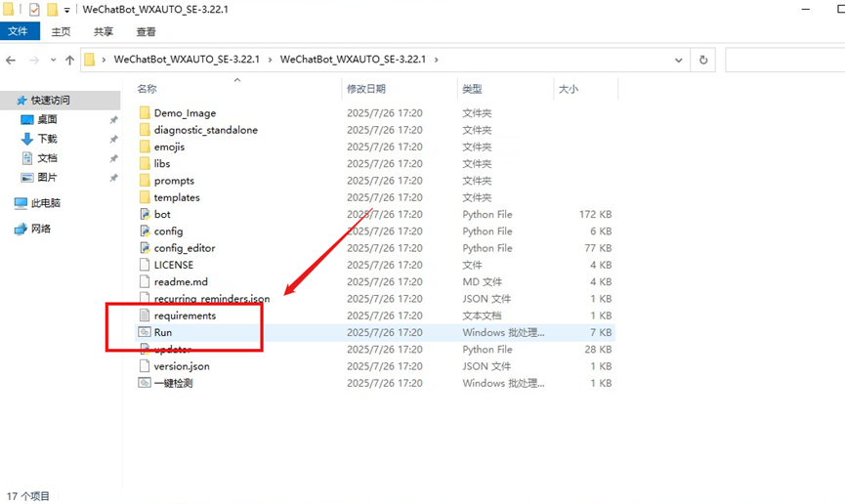Select the config Python file icon
Screen dimensions: 845x504
(145, 231)
